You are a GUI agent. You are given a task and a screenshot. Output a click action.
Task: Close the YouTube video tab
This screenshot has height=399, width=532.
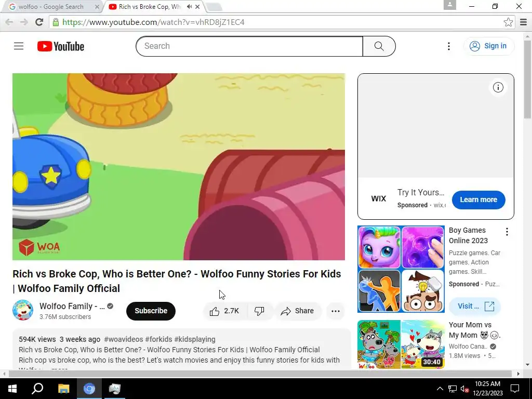(x=197, y=7)
